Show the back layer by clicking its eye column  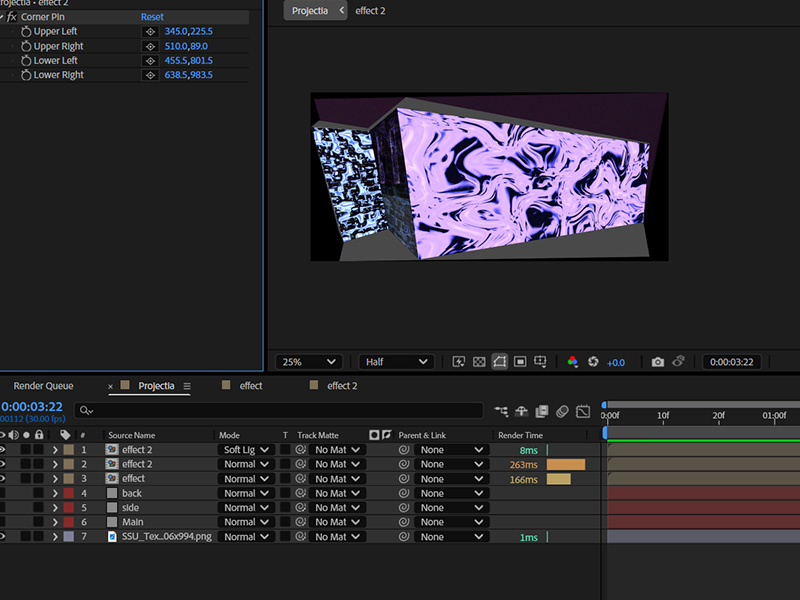pyautogui.click(x=3, y=493)
